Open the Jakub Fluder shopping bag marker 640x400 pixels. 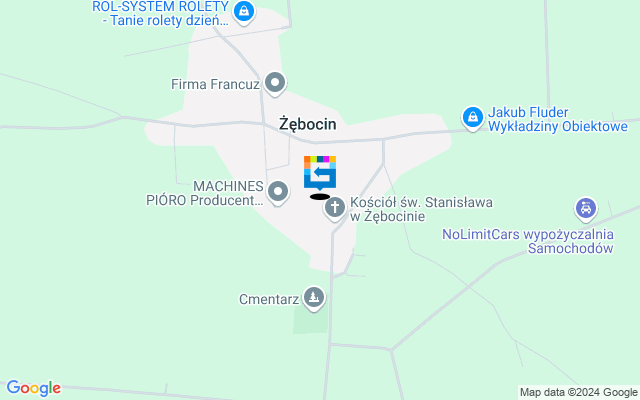[473, 118]
